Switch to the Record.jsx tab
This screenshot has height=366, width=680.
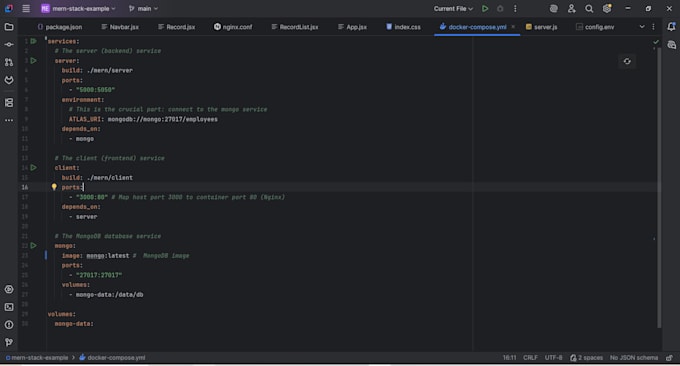[x=177, y=27]
